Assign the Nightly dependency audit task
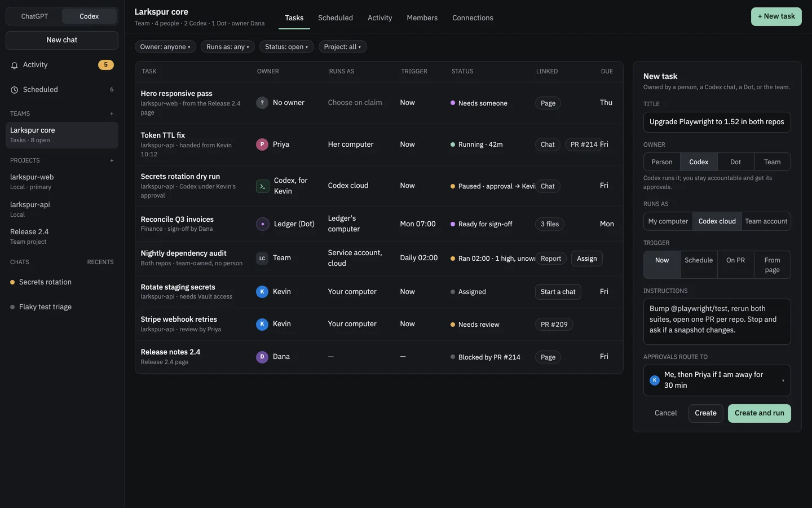The height and width of the screenshot is (508, 812). click(x=586, y=259)
